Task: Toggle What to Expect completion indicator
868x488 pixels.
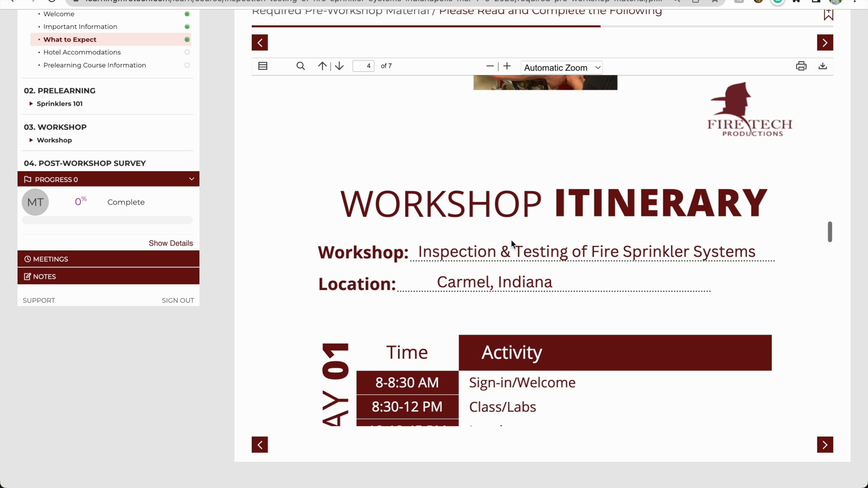Action: coord(187,40)
